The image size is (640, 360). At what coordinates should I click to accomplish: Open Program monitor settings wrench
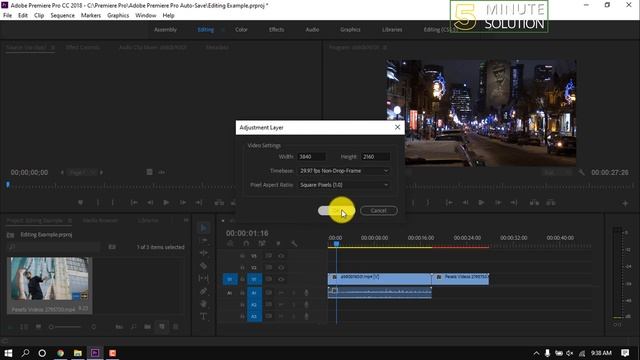581,172
